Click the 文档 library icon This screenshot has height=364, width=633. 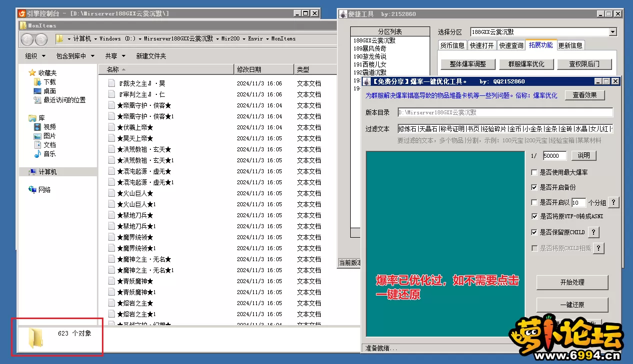37,145
